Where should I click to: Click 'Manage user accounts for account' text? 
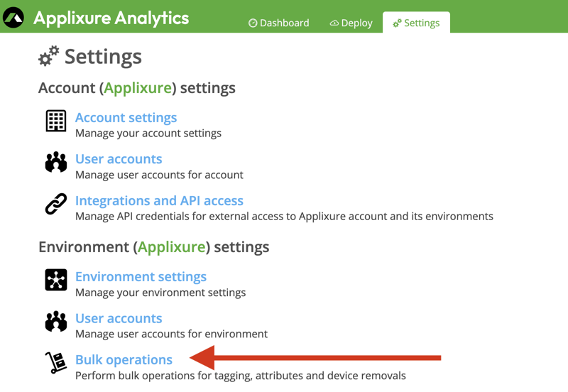(159, 175)
